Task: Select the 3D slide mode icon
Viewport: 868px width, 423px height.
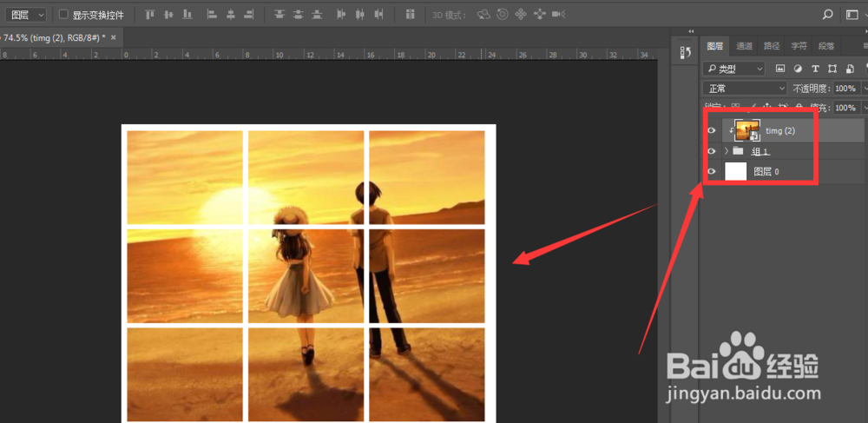Action: [540, 15]
